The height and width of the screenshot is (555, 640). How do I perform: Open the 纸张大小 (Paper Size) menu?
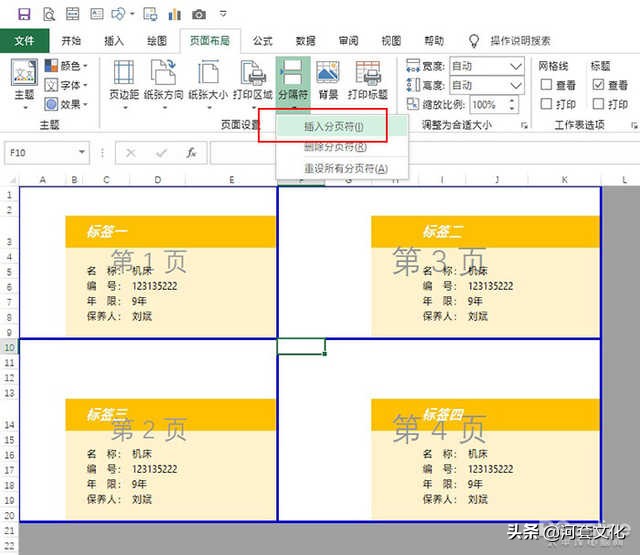pyautogui.click(x=208, y=84)
